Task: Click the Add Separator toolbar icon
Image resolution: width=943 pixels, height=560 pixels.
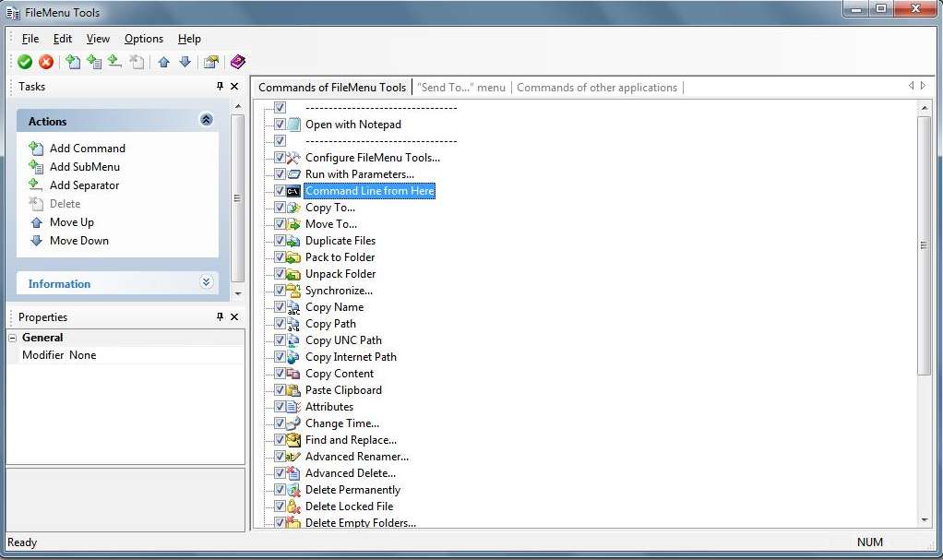Action: coord(113,62)
